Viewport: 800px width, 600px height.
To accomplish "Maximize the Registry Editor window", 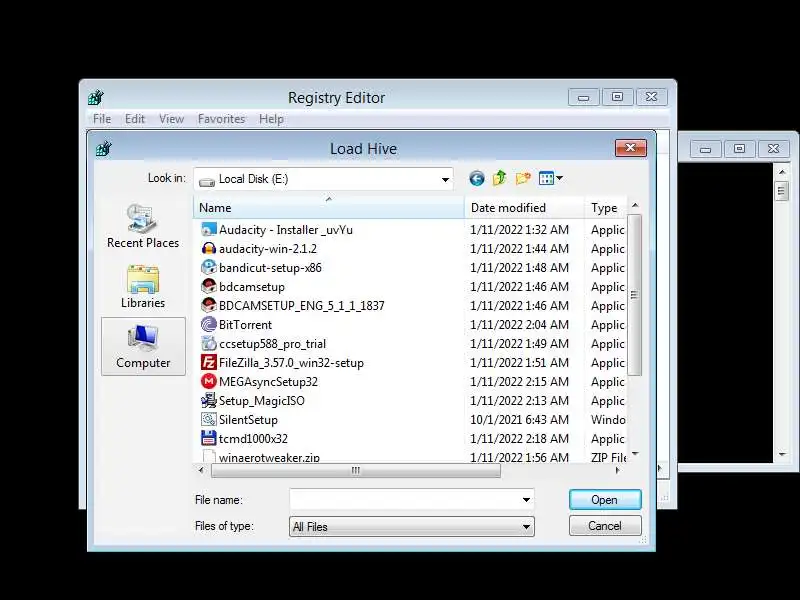I will (x=617, y=97).
